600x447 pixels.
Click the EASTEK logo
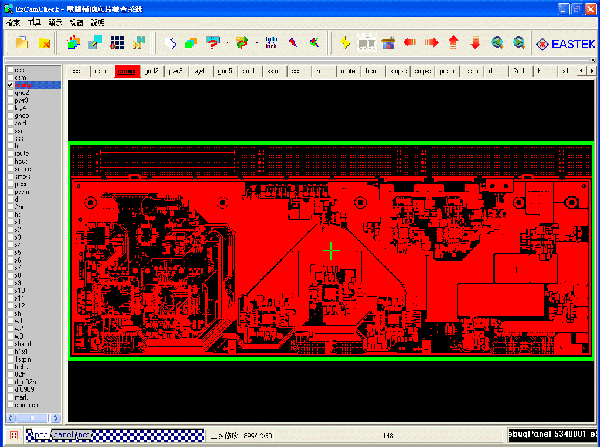coord(566,44)
